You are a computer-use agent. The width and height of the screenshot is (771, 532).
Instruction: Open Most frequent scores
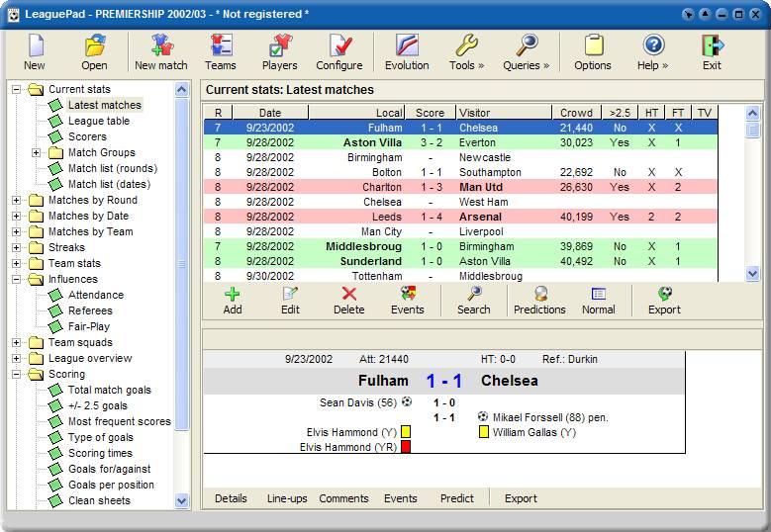[120, 421]
